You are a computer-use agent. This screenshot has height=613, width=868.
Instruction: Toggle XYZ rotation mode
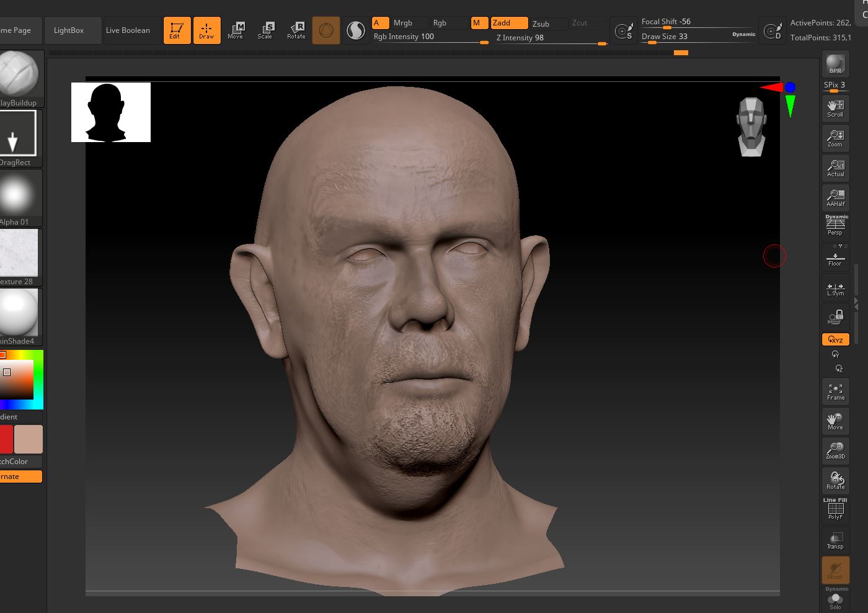tap(835, 339)
